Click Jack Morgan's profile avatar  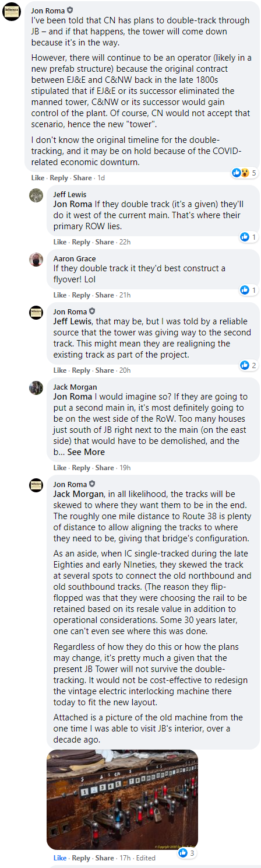click(36, 388)
